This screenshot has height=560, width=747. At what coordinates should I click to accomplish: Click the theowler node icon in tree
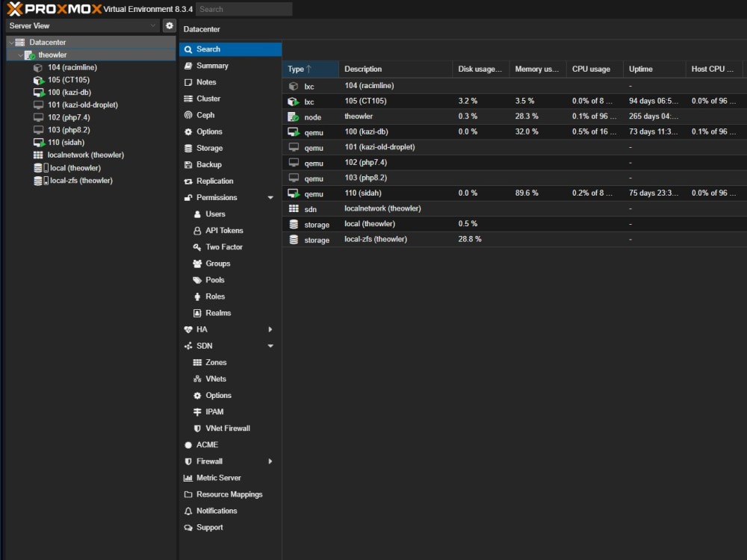(x=30, y=55)
